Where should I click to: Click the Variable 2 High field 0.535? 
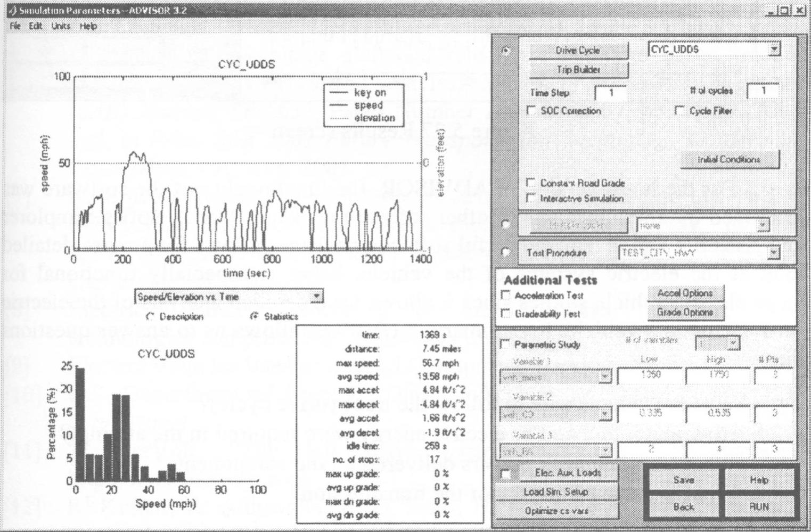point(718,414)
